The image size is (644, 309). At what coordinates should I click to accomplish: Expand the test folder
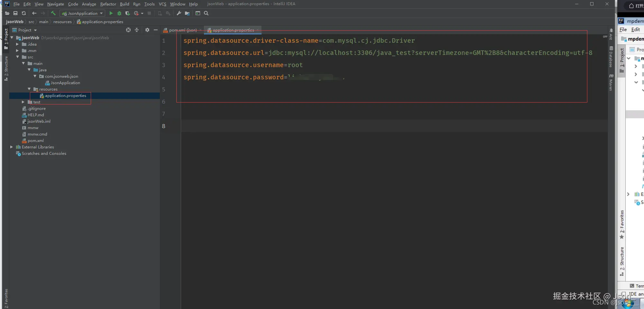point(23,102)
